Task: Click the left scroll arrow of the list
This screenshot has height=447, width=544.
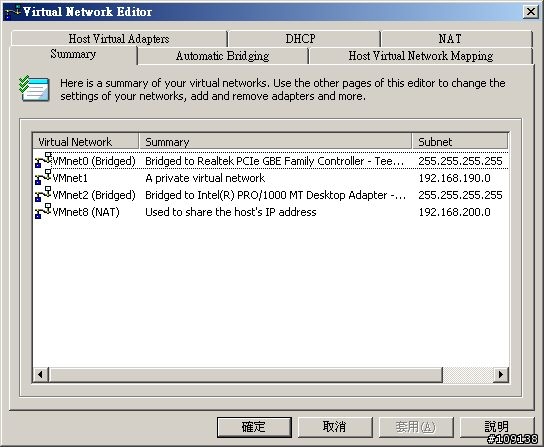Action: (41, 374)
